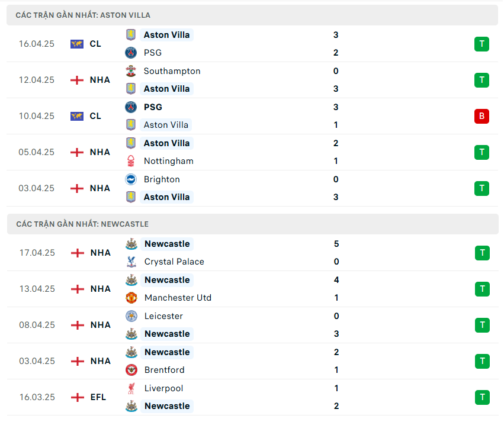
Task: Click the Champions League icon on 10.04.25
Action: tap(77, 116)
